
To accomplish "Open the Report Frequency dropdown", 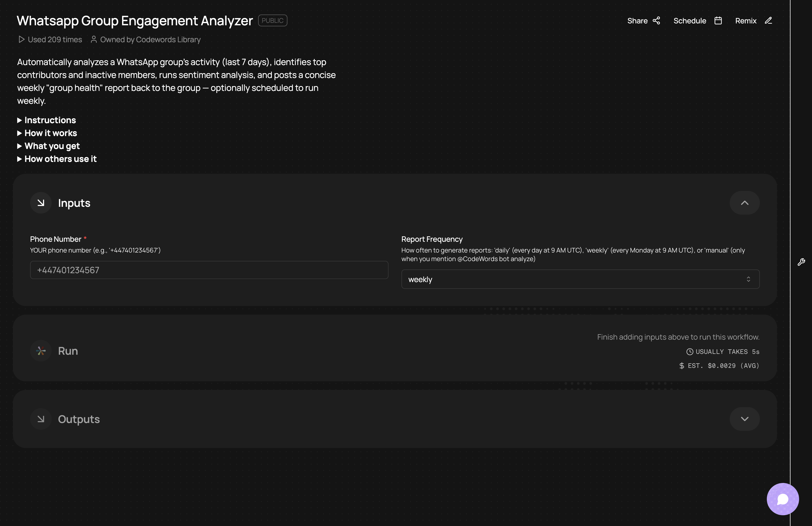I will pyautogui.click(x=580, y=279).
